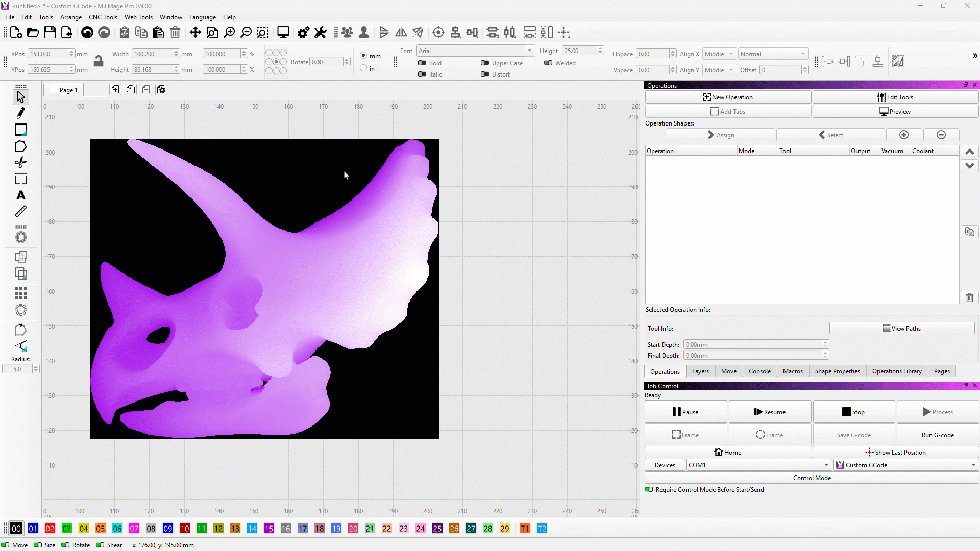
Task: Open Settings gears icon
Action: (x=303, y=33)
